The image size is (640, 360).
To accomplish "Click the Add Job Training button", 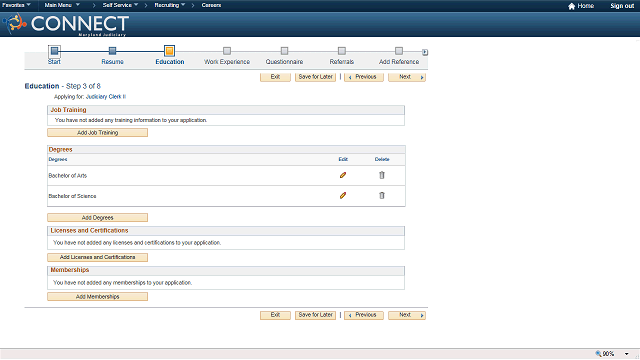I will tap(98, 133).
